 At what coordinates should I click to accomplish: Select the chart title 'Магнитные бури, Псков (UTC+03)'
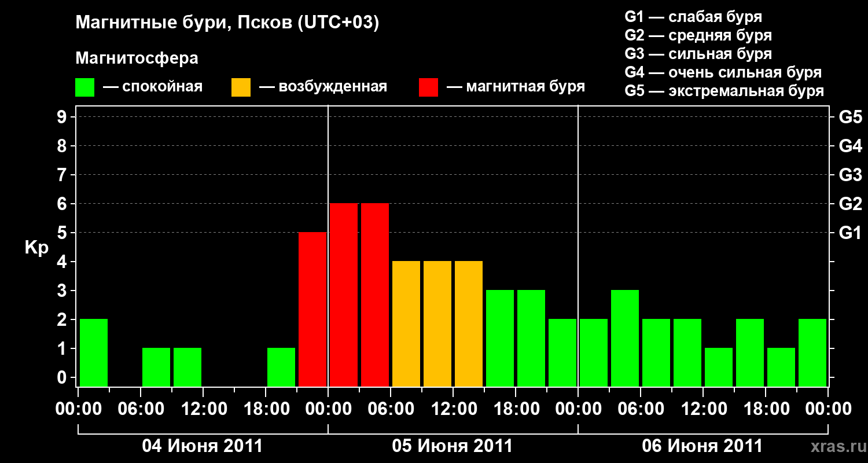coord(227,23)
